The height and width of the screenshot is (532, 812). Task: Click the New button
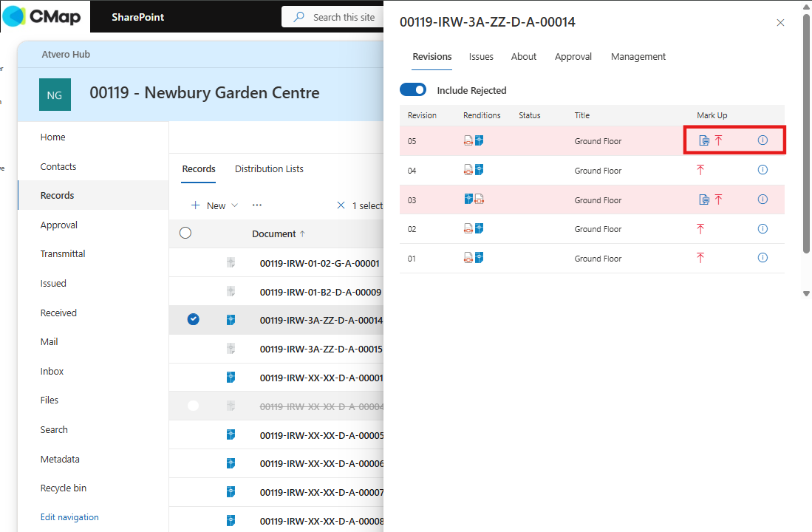208,205
